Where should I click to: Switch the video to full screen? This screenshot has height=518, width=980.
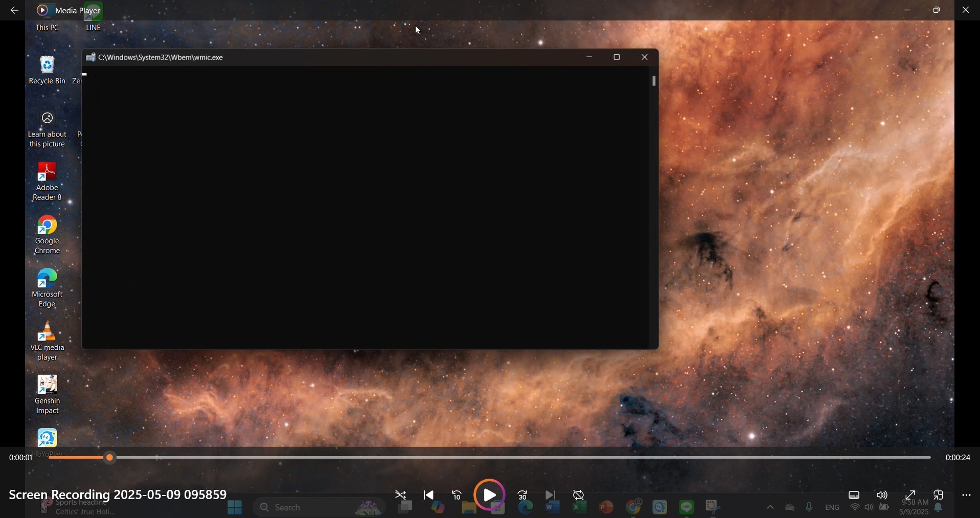tap(910, 495)
